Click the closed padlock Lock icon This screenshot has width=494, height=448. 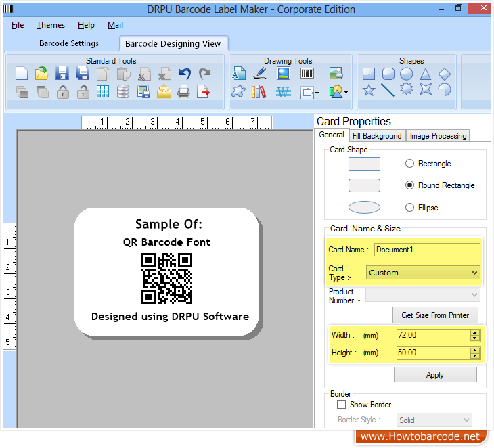coord(63,92)
